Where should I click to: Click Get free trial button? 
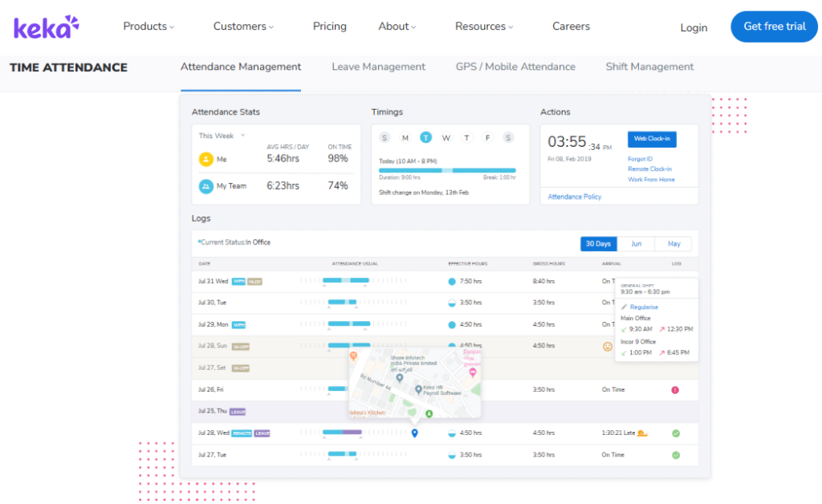(x=775, y=26)
